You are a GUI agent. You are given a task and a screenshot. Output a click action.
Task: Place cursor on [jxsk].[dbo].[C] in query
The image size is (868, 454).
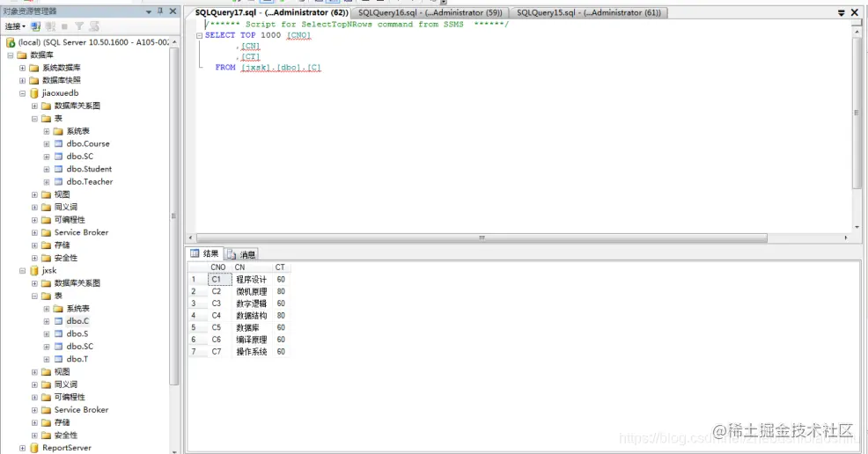coord(281,68)
